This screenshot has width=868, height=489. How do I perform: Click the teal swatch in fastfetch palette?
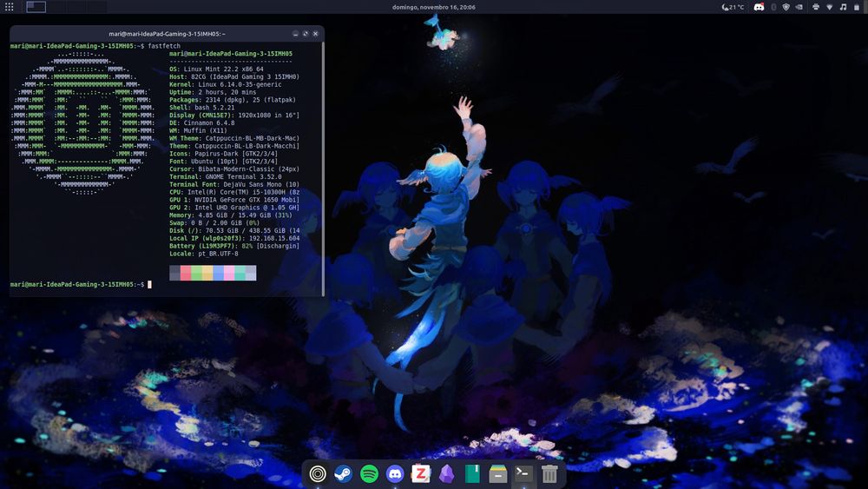pos(240,273)
